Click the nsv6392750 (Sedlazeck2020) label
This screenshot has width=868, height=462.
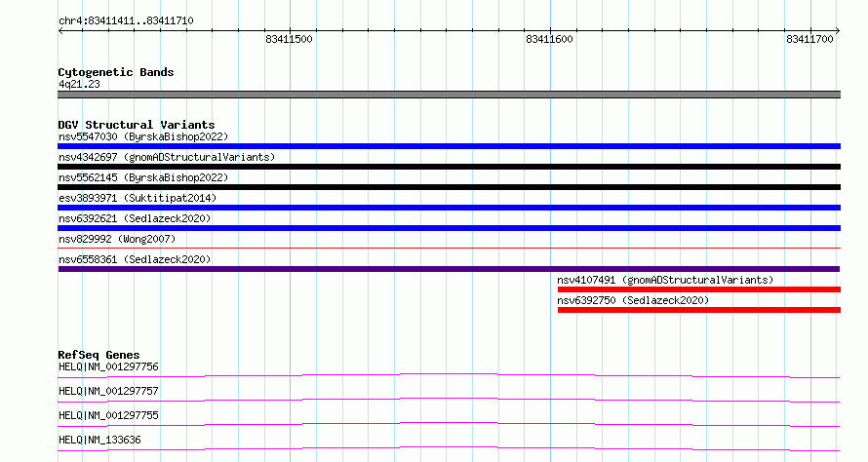click(633, 300)
